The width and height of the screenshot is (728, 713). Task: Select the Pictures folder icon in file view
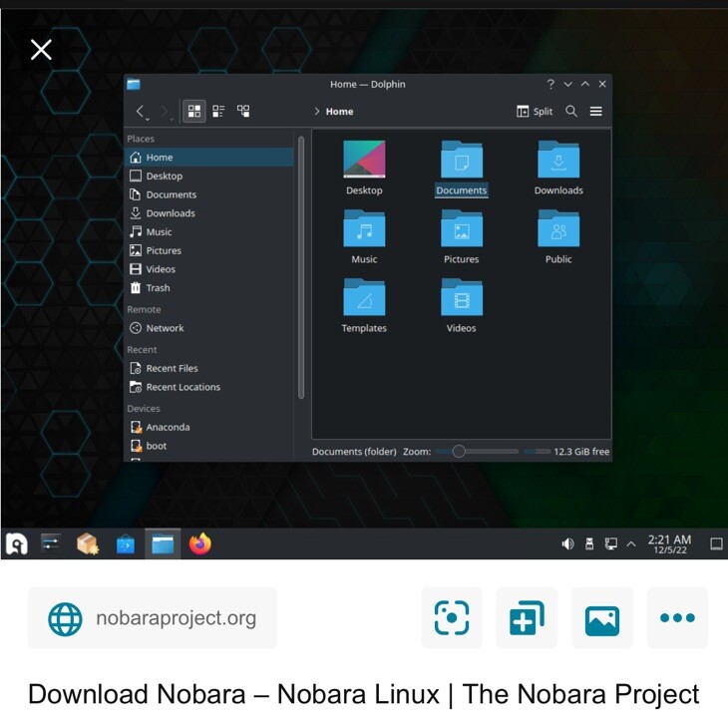462,228
